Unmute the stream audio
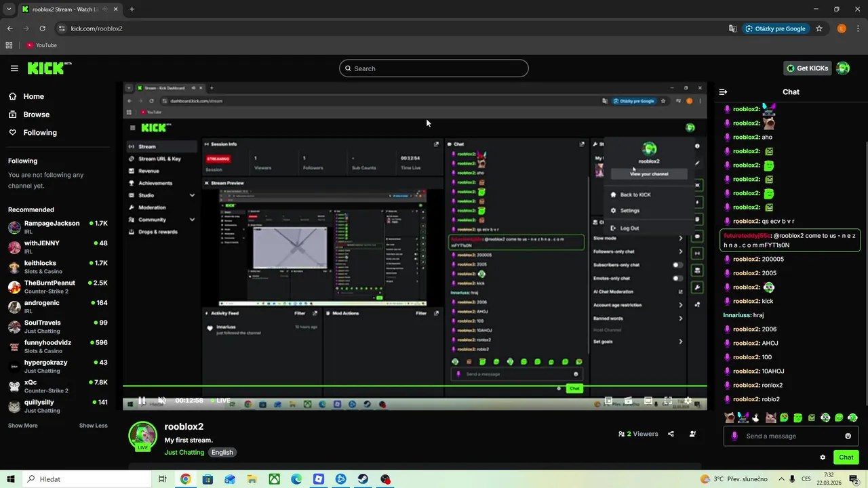Screen dimensions: 868x488 point(161,401)
